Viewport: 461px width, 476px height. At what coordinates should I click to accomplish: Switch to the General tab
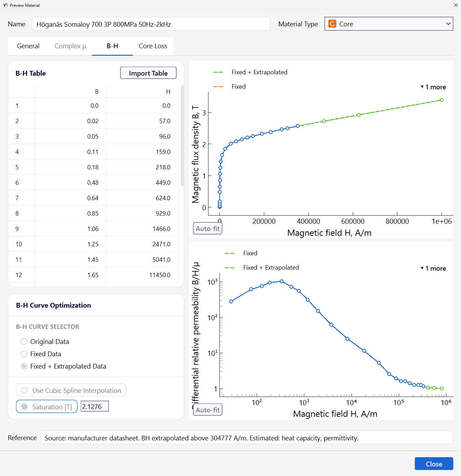click(28, 46)
